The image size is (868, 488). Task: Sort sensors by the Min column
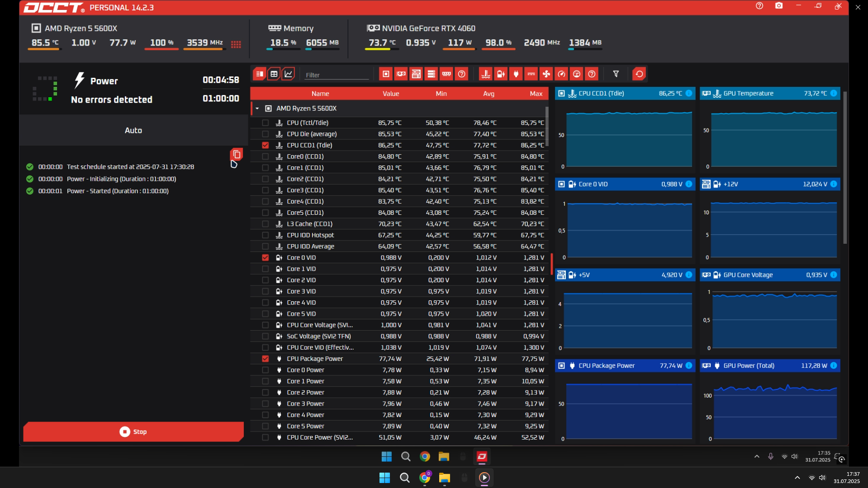coord(441,94)
